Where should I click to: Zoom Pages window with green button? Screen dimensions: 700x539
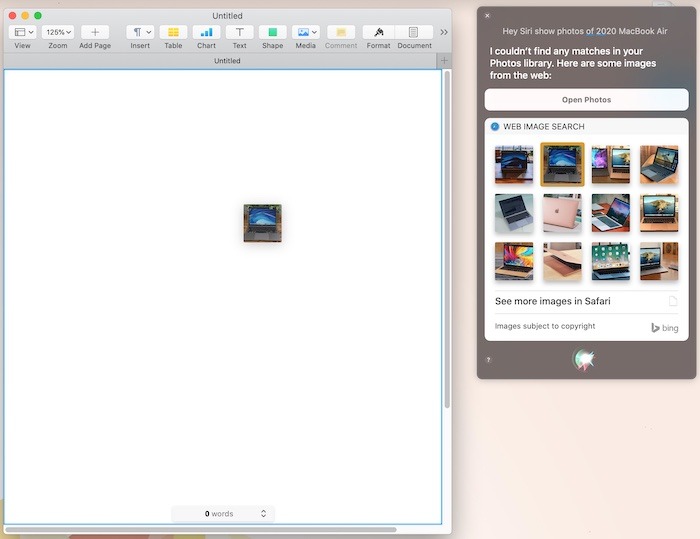pyautogui.click(x=38, y=16)
